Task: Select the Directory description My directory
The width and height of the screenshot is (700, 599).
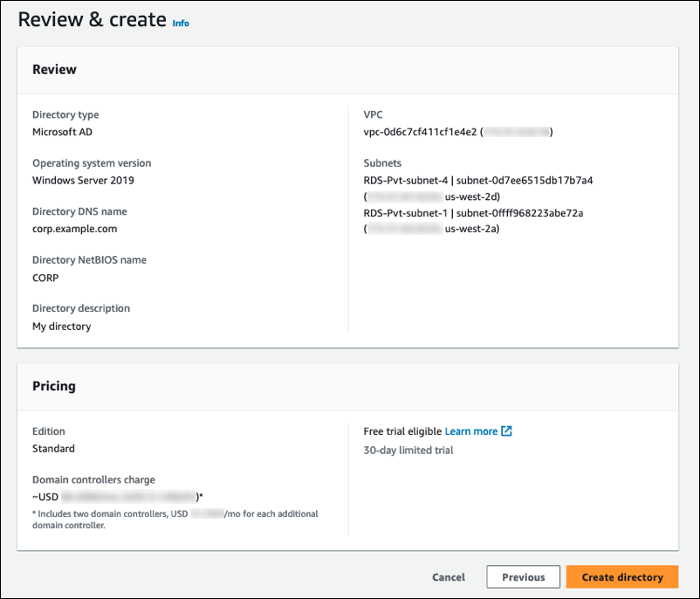Action: pos(63,326)
